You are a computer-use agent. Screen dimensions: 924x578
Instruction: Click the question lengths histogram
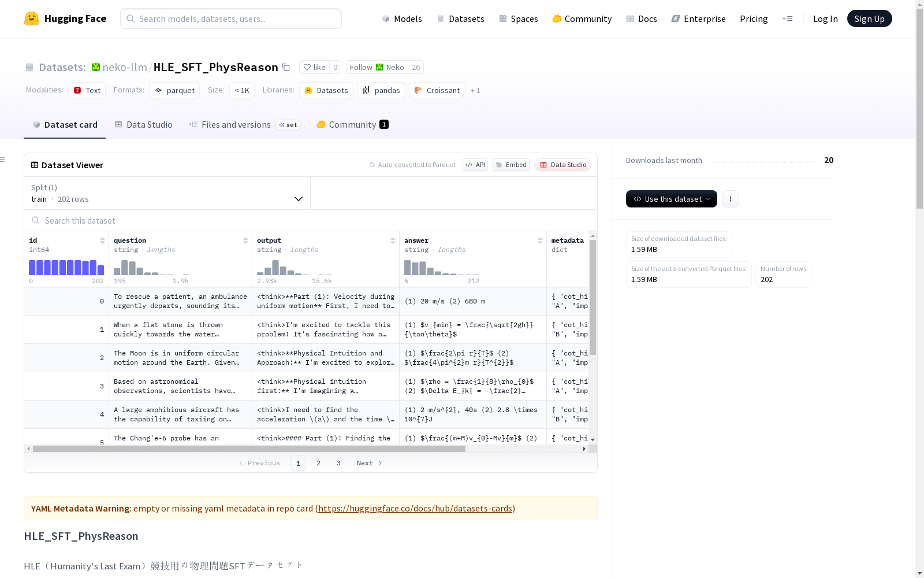click(151, 268)
